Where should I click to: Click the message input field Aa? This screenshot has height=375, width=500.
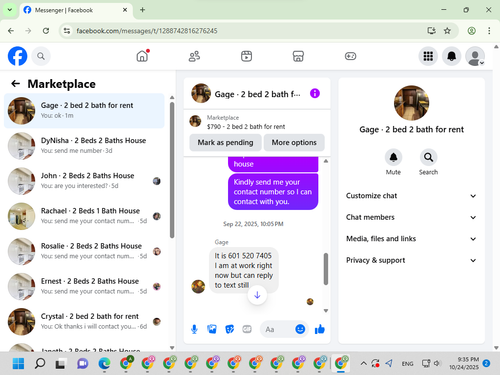coord(278,329)
